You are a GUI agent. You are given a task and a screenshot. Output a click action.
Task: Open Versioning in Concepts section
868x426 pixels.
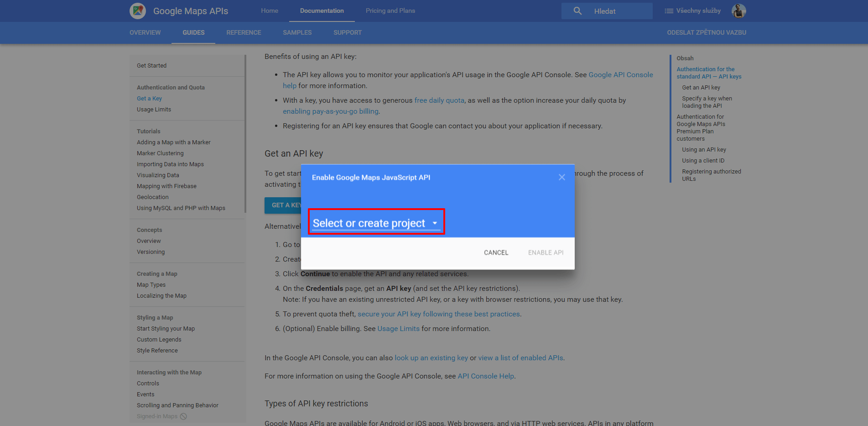click(151, 252)
